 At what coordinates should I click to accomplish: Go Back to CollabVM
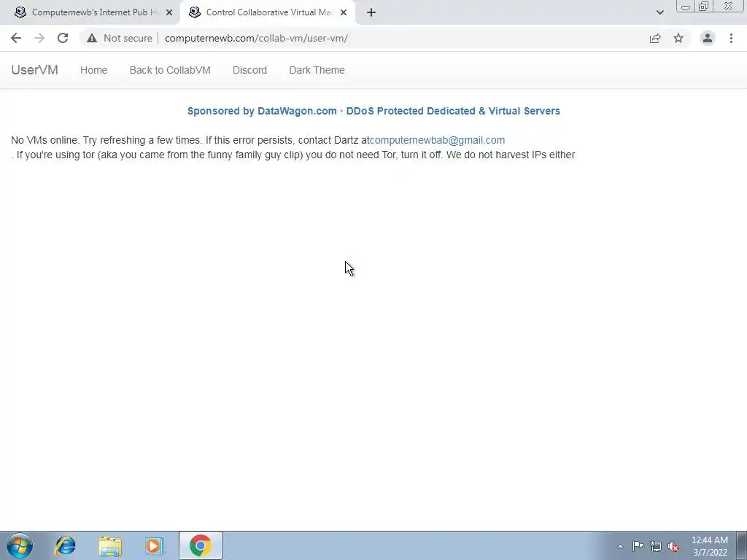170,70
